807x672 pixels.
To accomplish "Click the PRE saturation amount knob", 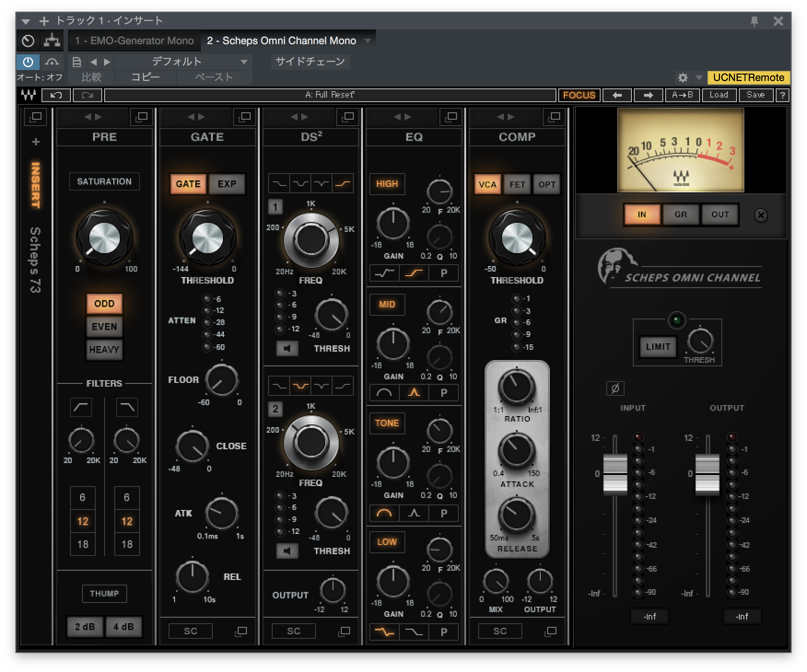I will 104,238.
